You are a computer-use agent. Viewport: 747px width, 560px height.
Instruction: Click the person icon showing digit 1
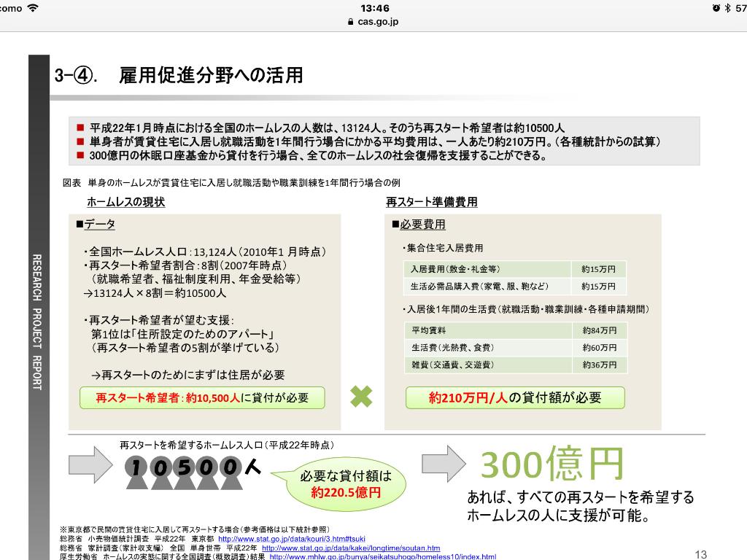[x=136, y=470]
